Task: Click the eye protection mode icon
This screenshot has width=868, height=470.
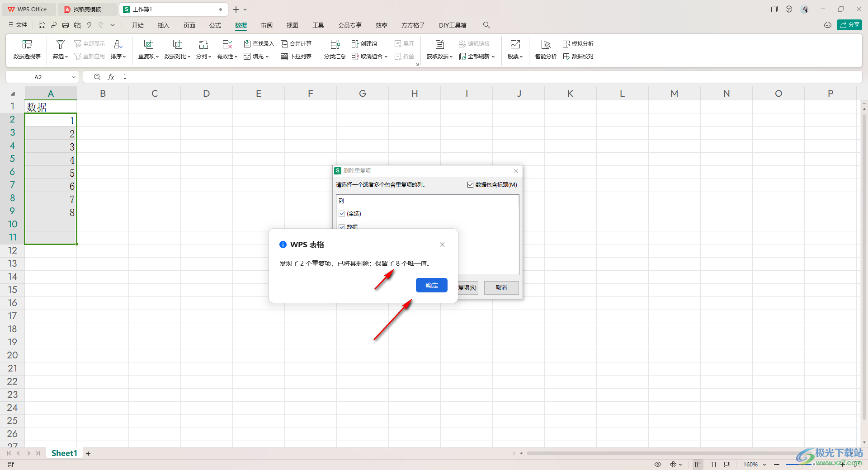Action: pos(658,464)
